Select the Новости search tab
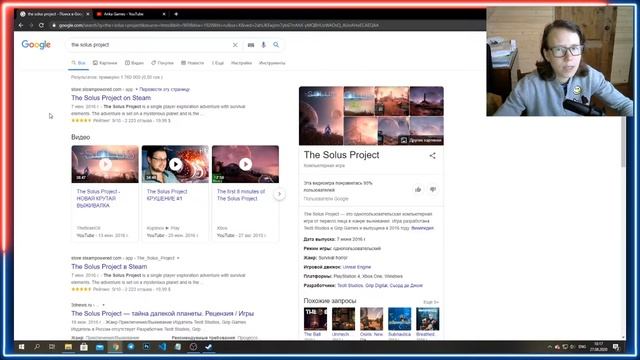640x360 pixels. 193,63
